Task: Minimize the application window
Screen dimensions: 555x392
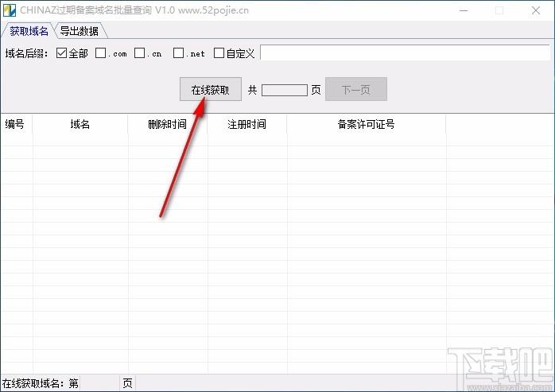Action: tap(464, 10)
